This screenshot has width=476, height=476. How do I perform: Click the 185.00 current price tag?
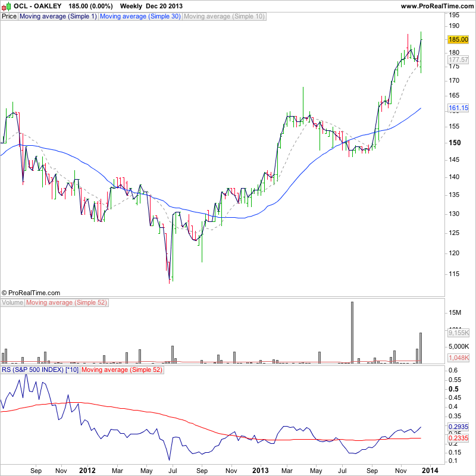[x=458, y=39]
